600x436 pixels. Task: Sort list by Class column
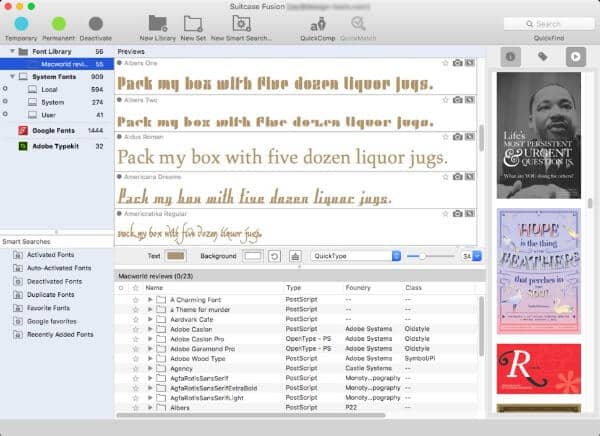(x=413, y=287)
